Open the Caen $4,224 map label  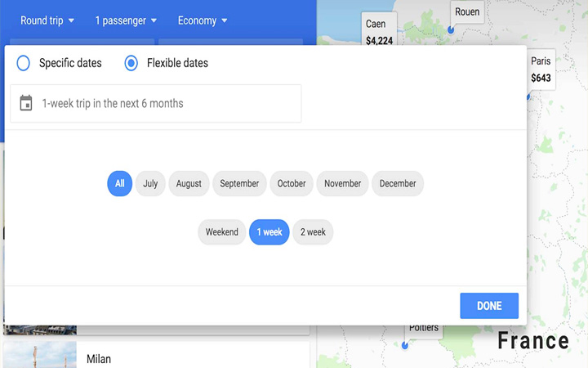click(x=379, y=29)
